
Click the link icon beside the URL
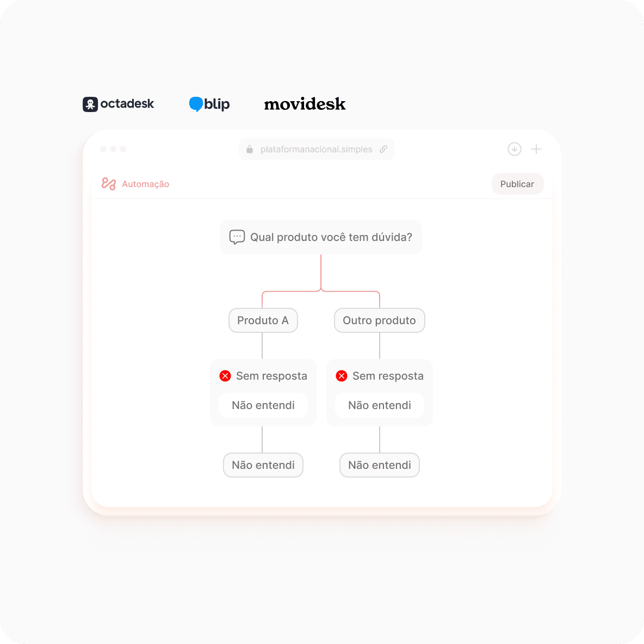click(383, 149)
